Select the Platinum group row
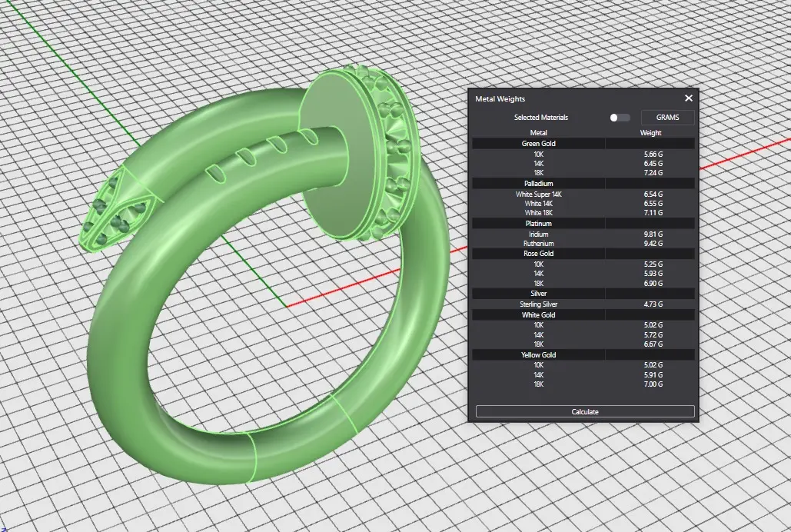The width and height of the screenshot is (791, 532). pyautogui.click(x=583, y=223)
